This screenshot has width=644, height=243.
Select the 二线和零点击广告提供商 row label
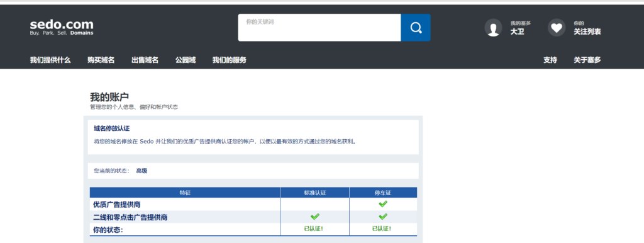point(130,217)
